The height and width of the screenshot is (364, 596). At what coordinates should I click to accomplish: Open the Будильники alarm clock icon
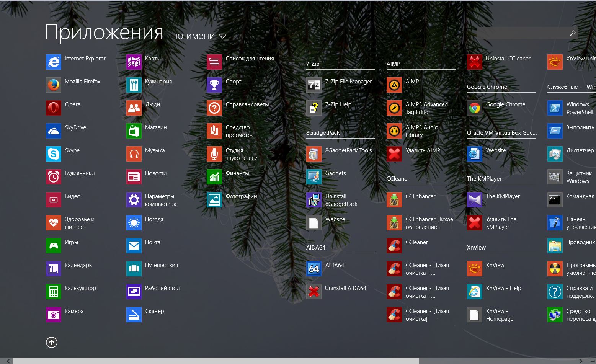click(x=54, y=177)
